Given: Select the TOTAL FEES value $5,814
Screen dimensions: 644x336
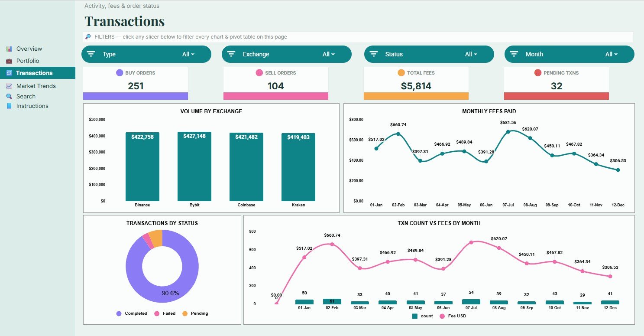Looking at the screenshot, I should [x=416, y=86].
